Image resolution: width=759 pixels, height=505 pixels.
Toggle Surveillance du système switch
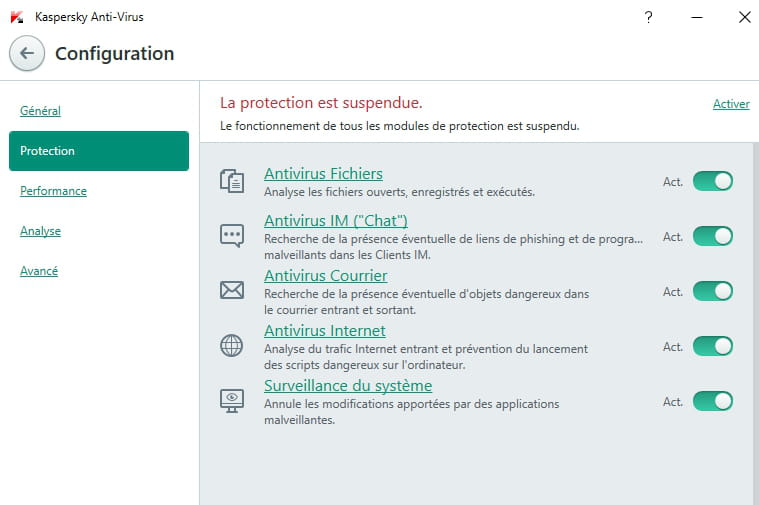click(x=713, y=401)
